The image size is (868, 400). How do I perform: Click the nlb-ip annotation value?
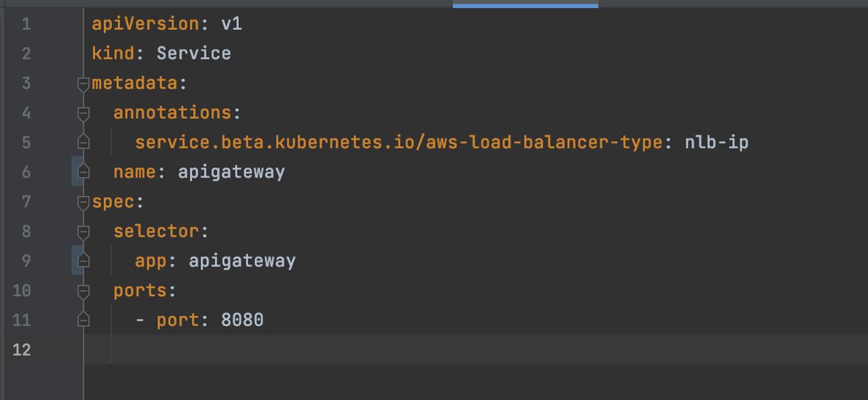[x=716, y=142]
